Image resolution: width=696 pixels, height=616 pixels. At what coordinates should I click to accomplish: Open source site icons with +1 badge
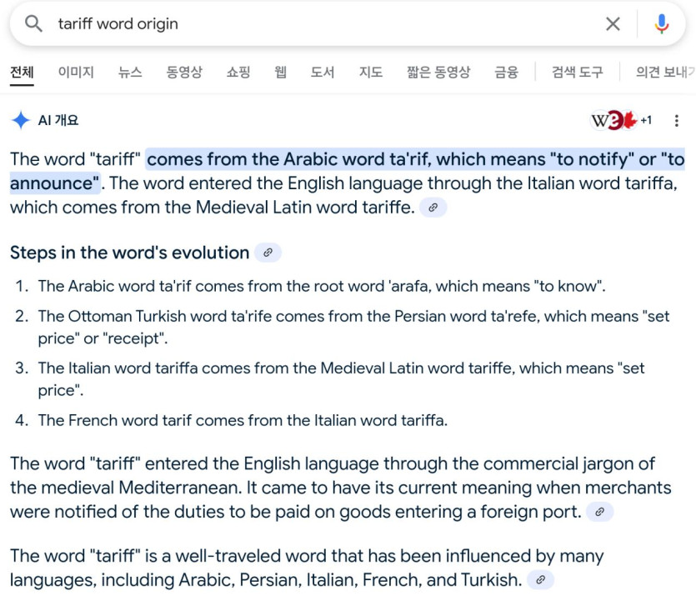point(621,121)
